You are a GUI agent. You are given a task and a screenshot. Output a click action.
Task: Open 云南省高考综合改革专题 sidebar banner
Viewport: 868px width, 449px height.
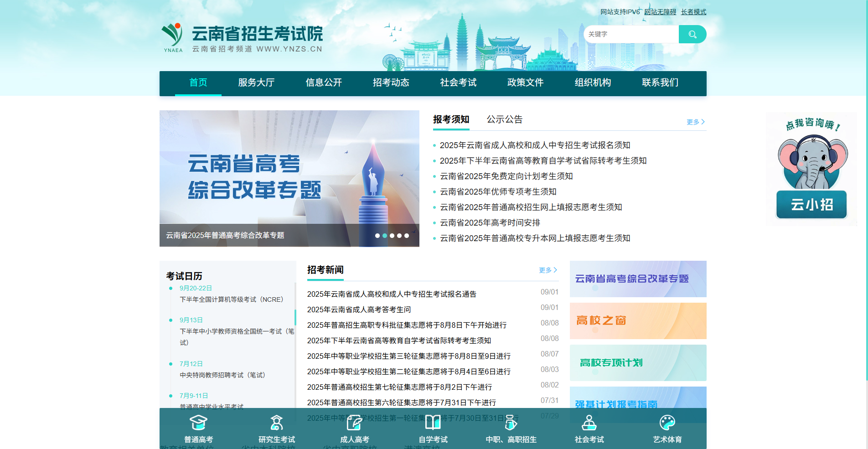coord(637,279)
